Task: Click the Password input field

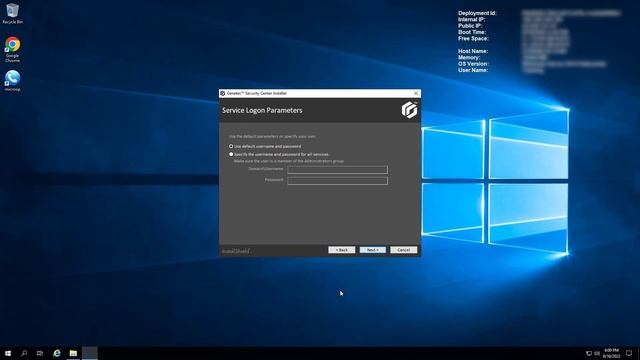Action: 337,180
